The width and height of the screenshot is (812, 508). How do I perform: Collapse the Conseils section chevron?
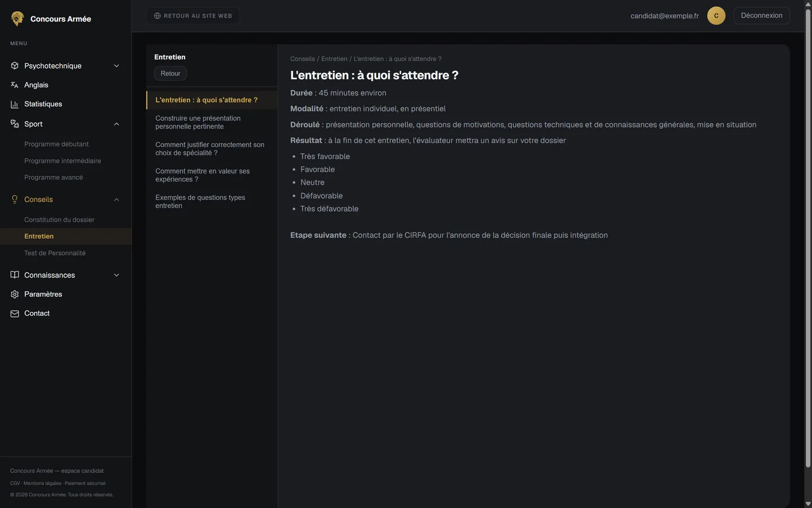click(117, 200)
